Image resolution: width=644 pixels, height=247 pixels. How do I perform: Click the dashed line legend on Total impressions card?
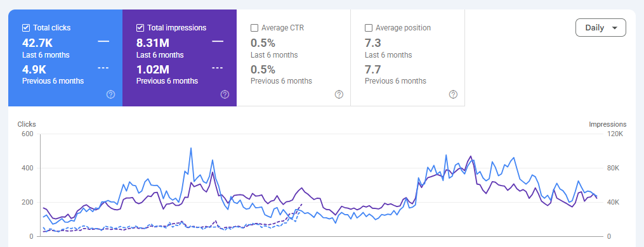tap(218, 68)
